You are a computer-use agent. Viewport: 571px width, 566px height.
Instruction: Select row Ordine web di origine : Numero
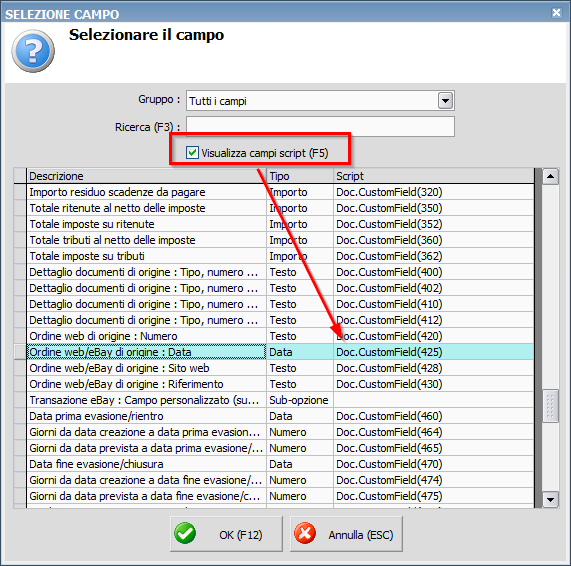(x=280, y=336)
